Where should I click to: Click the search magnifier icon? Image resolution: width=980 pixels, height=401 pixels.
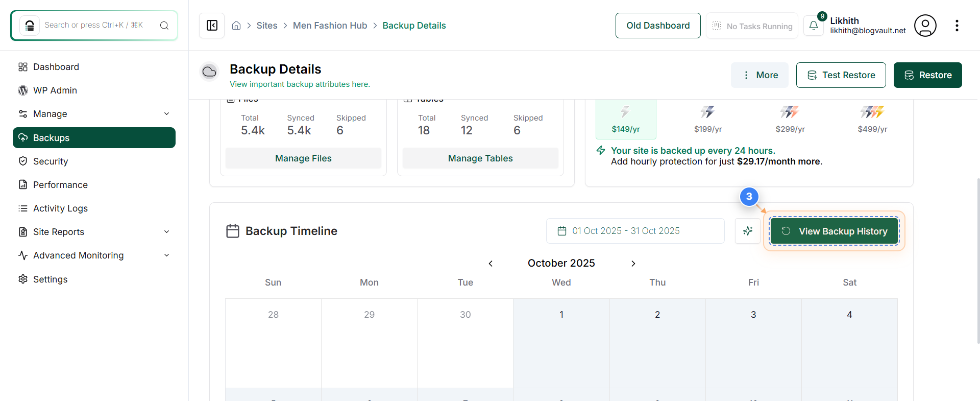coord(164,26)
